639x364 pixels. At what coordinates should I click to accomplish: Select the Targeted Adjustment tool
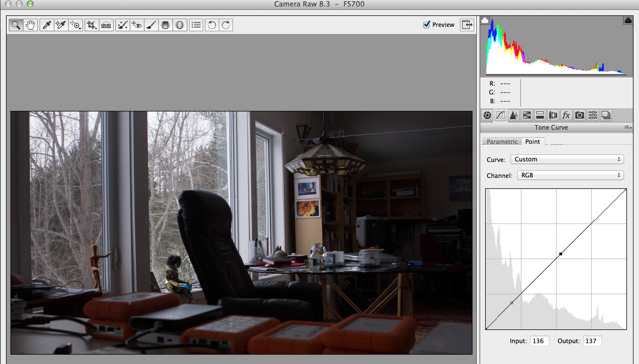[x=76, y=25]
